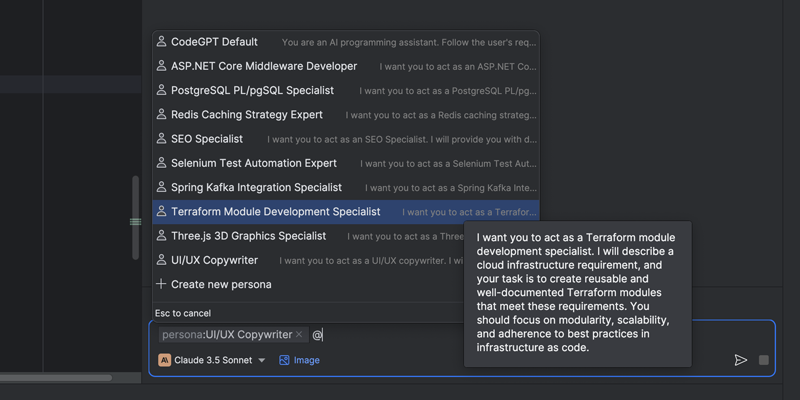This screenshot has width=800, height=400.
Task: Click the send message arrow icon
Action: [x=741, y=360]
